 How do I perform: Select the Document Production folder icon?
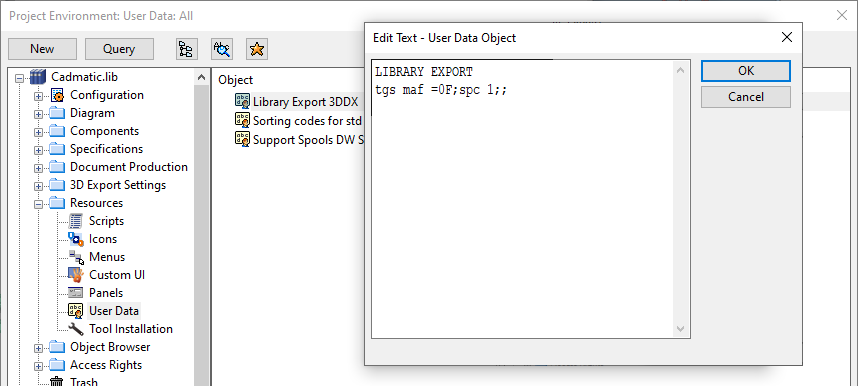57,167
